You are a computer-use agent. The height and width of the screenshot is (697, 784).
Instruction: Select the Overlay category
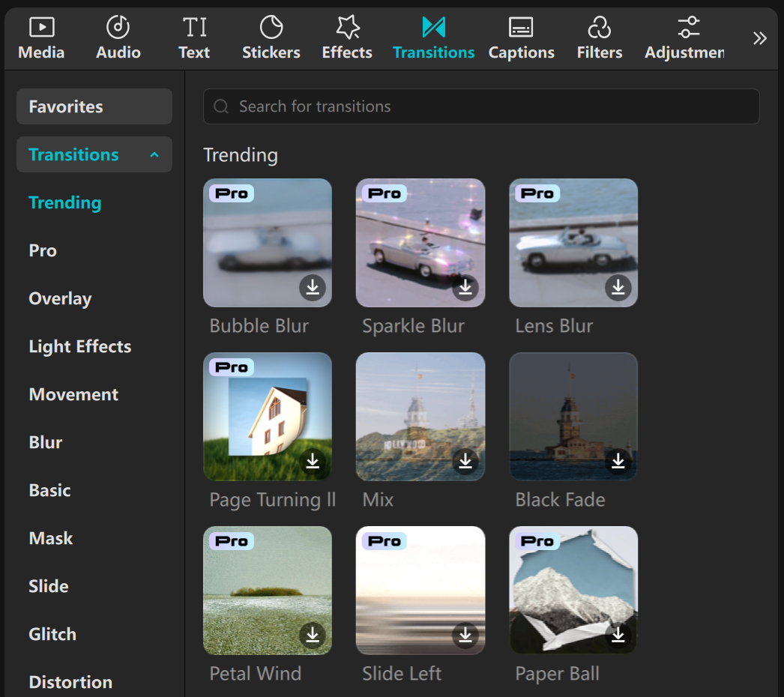(x=60, y=298)
